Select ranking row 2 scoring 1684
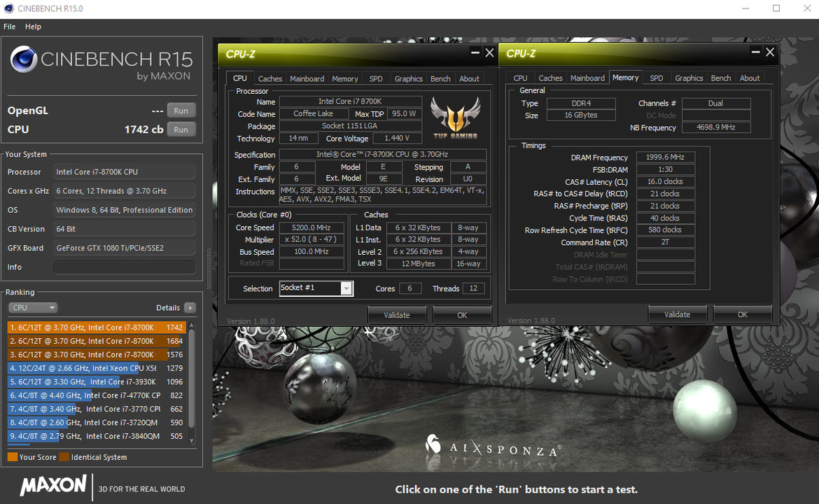Viewport: 819px width, 504px height. [97, 341]
